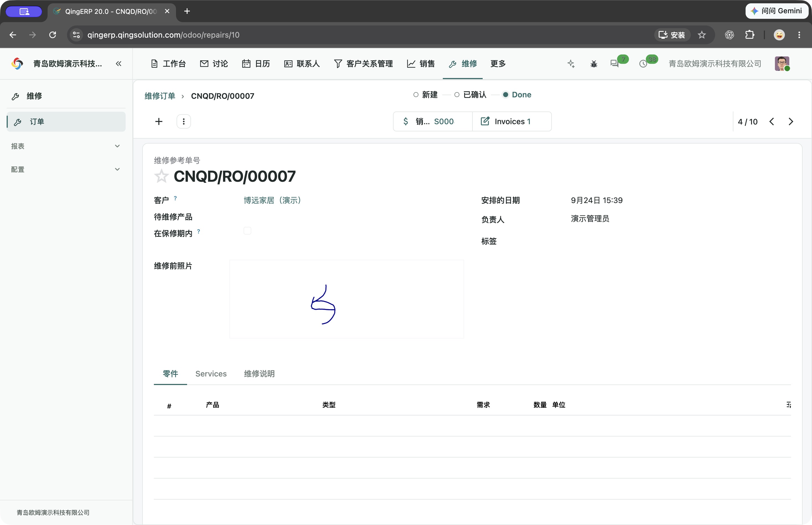Expand the 配置 section in the sidebar
The width and height of the screenshot is (812, 525).
(66, 170)
